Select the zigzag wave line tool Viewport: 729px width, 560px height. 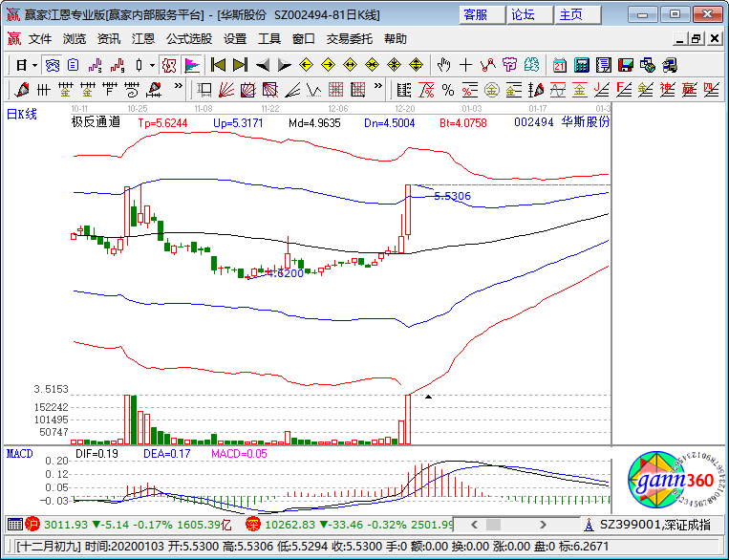[x=314, y=89]
